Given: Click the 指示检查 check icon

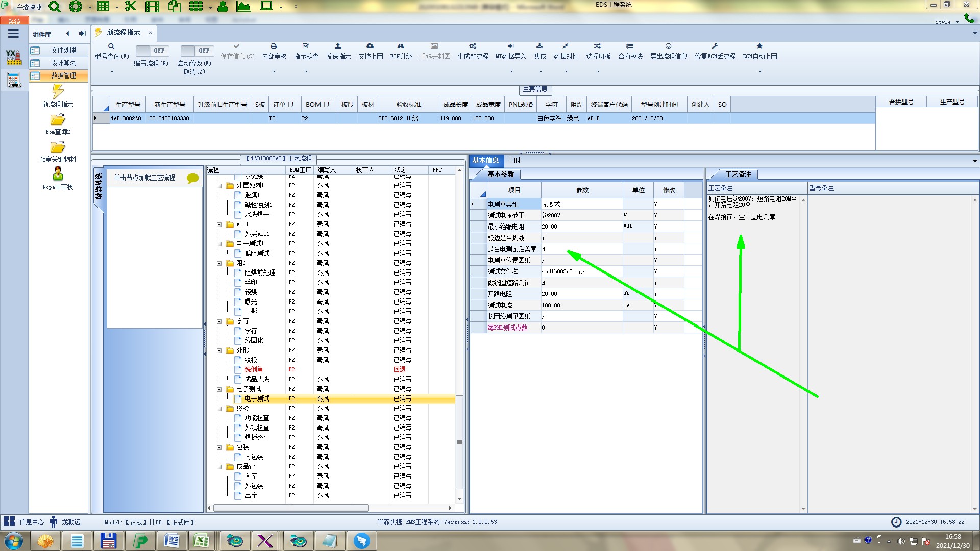Looking at the screenshot, I should [x=306, y=46].
